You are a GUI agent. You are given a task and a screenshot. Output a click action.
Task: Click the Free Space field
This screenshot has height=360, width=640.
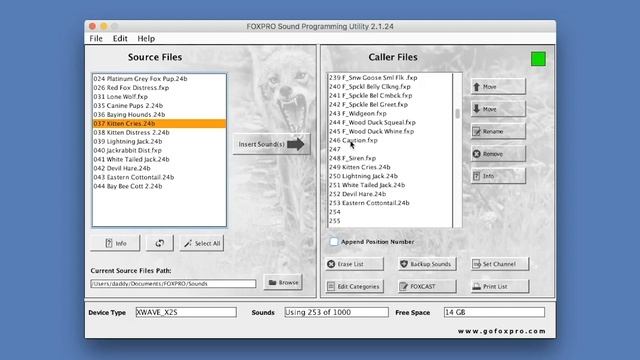point(494,312)
